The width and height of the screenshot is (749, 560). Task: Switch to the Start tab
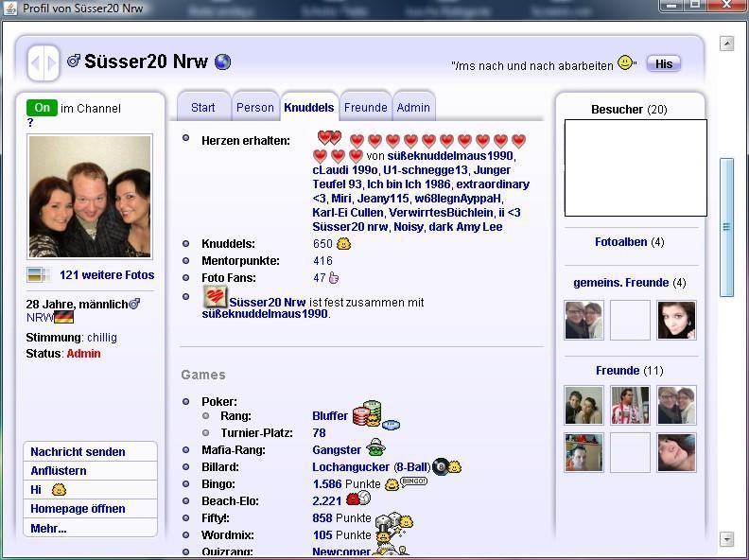203,108
